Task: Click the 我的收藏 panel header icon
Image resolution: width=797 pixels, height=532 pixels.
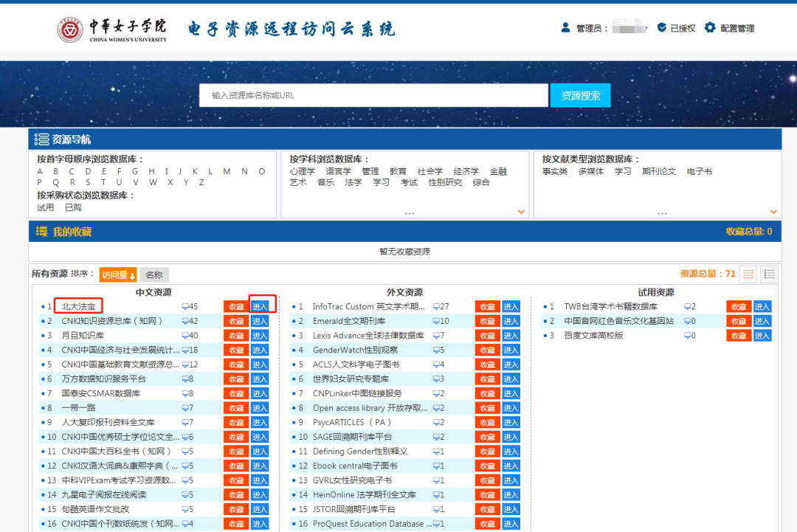Action: (43, 230)
